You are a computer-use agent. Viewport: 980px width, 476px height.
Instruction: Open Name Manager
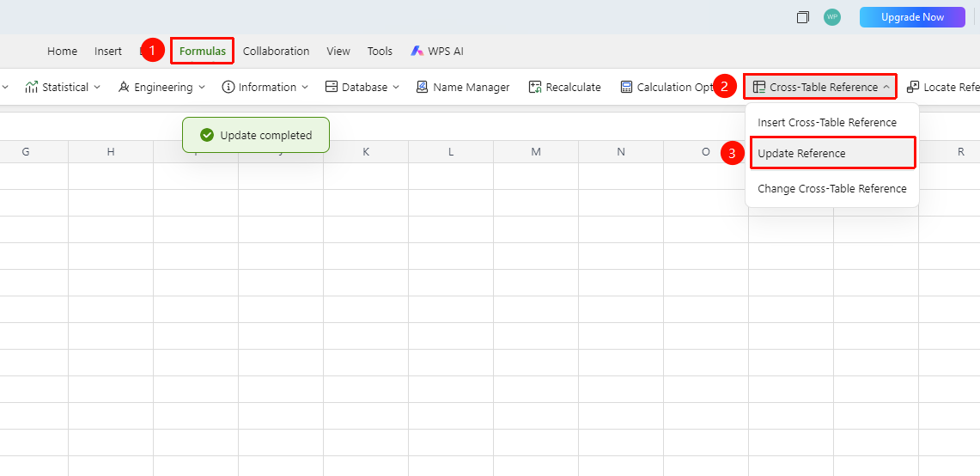[462, 87]
